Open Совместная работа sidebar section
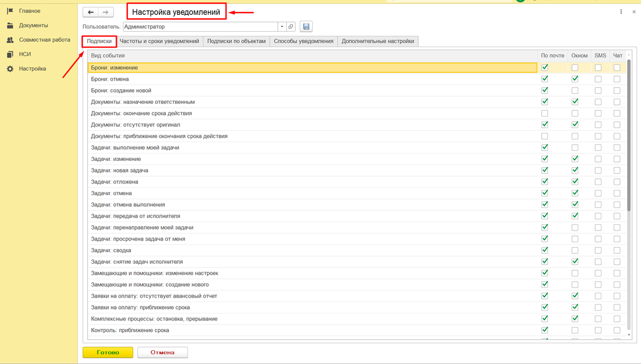The height and width of the screenshot is (364, 641). pos(44,40)
